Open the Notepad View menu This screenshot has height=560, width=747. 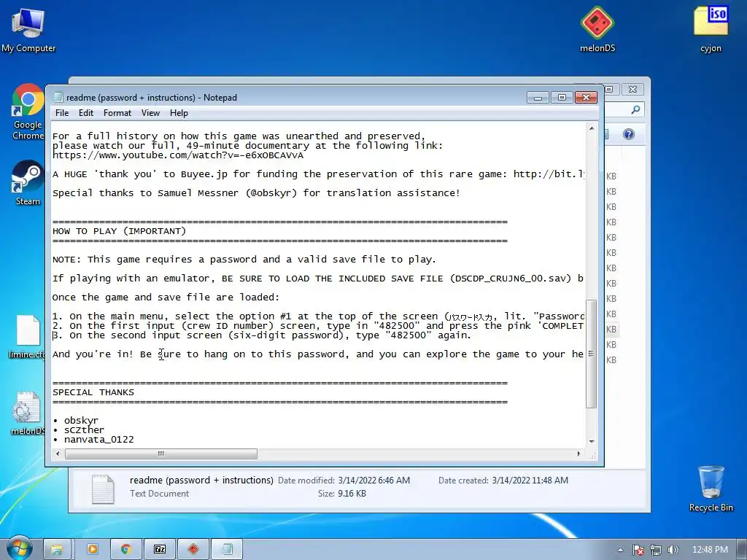[150, 113]
